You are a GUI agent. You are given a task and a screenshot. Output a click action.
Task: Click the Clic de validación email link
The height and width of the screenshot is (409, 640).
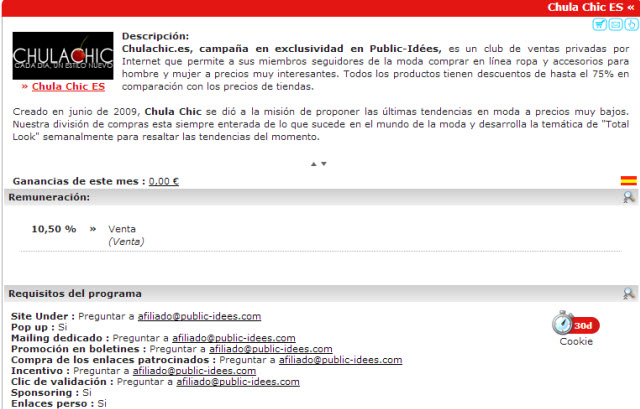[x=238, y=382]
